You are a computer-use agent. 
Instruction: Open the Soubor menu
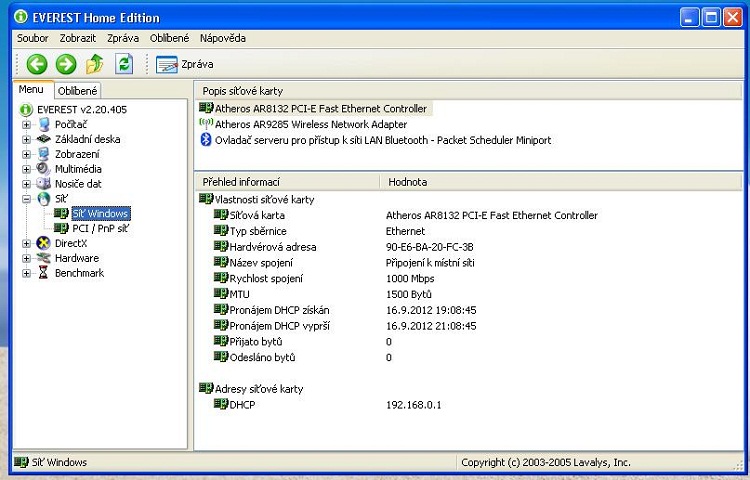pos(34,38)
